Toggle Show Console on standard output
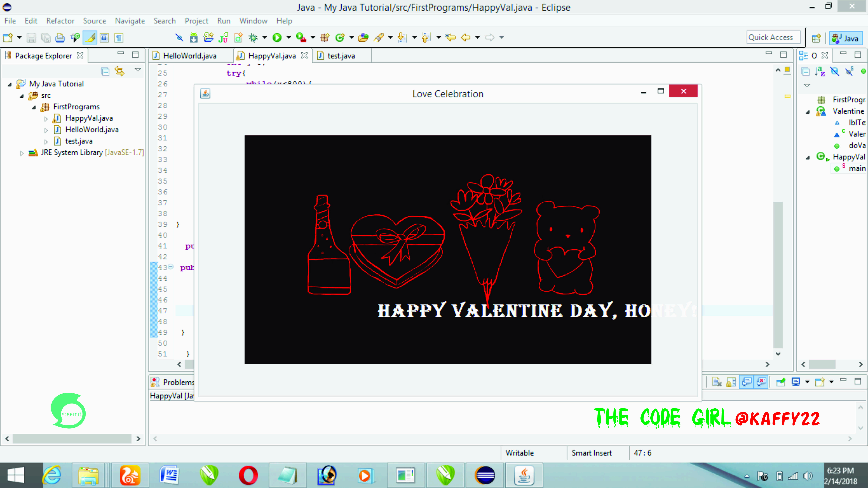Image resolution: width=868 pixels, height=488 pixels. tap(747, 382)
